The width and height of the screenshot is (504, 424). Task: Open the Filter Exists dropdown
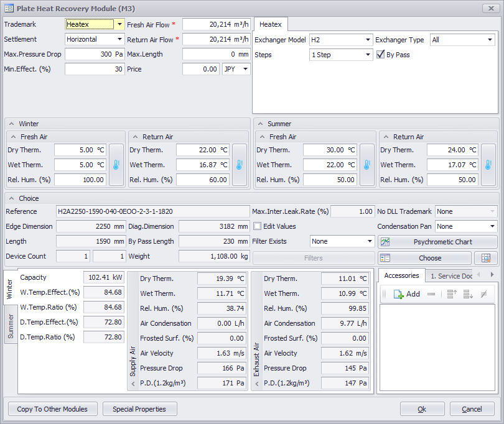[x=370, y=241]
